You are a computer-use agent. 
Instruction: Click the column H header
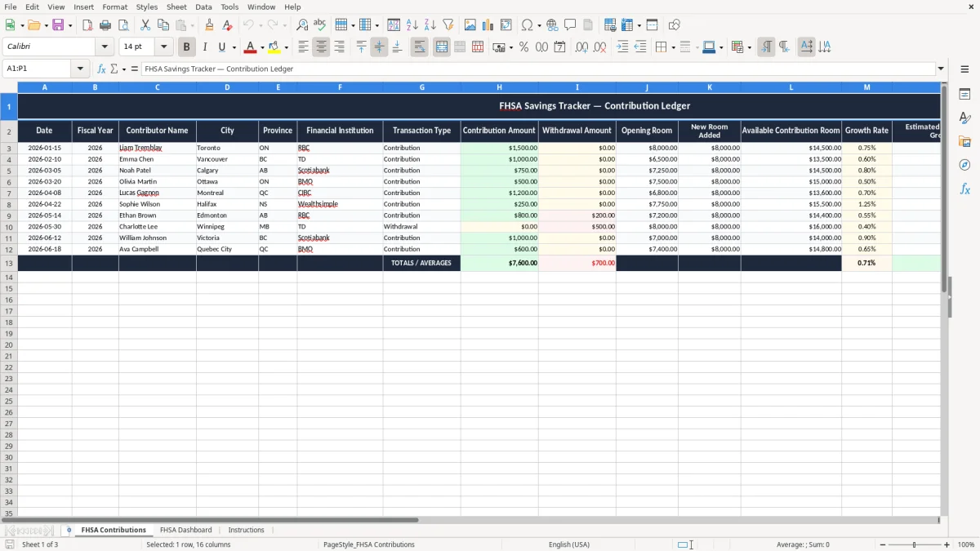(499, 87)
